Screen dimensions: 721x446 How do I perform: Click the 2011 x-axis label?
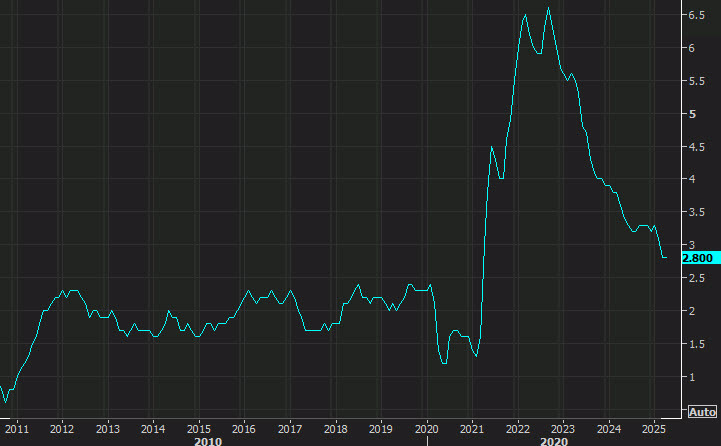[17, 429]
